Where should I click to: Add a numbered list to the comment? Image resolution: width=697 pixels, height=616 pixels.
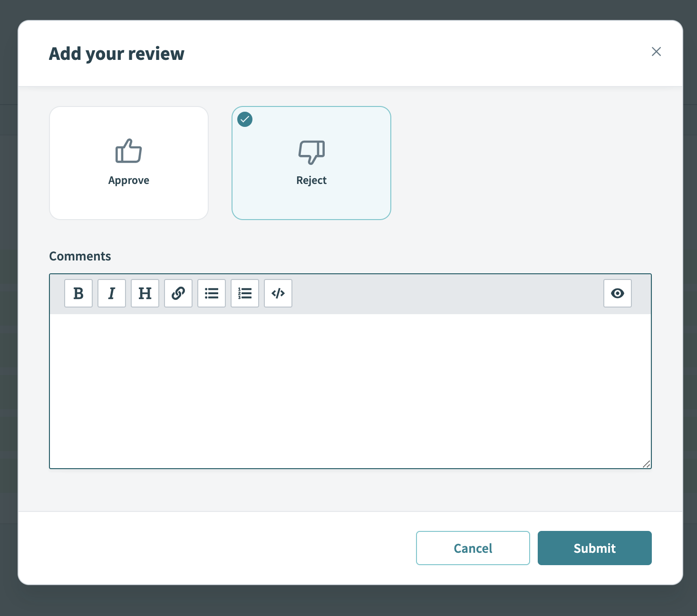pyautogui.click(x=245, y=293)
